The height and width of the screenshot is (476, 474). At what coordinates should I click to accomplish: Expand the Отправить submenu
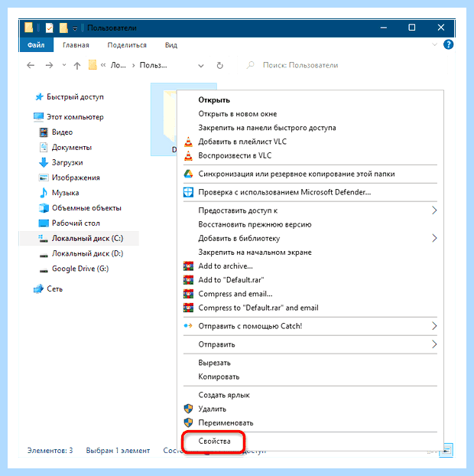(310, 344)
